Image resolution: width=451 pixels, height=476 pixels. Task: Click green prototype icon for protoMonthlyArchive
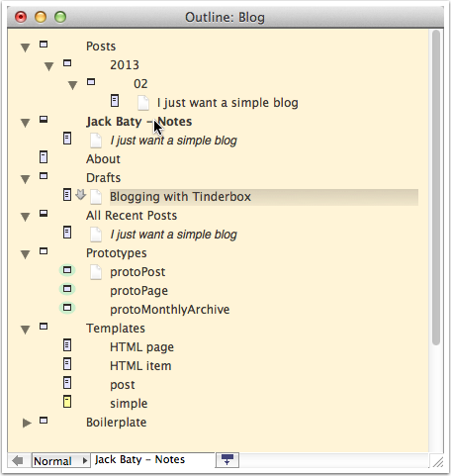(x=67, y=308)
